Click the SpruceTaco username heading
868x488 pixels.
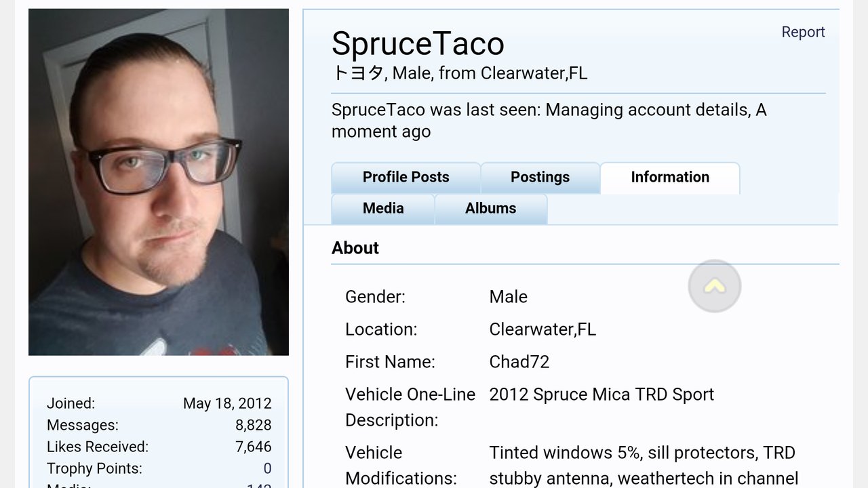(418, 44)
